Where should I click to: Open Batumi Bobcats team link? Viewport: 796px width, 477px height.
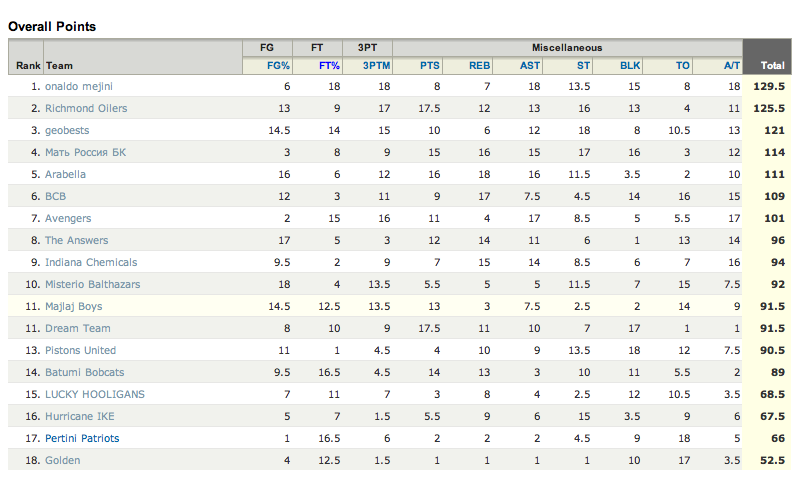84,372
